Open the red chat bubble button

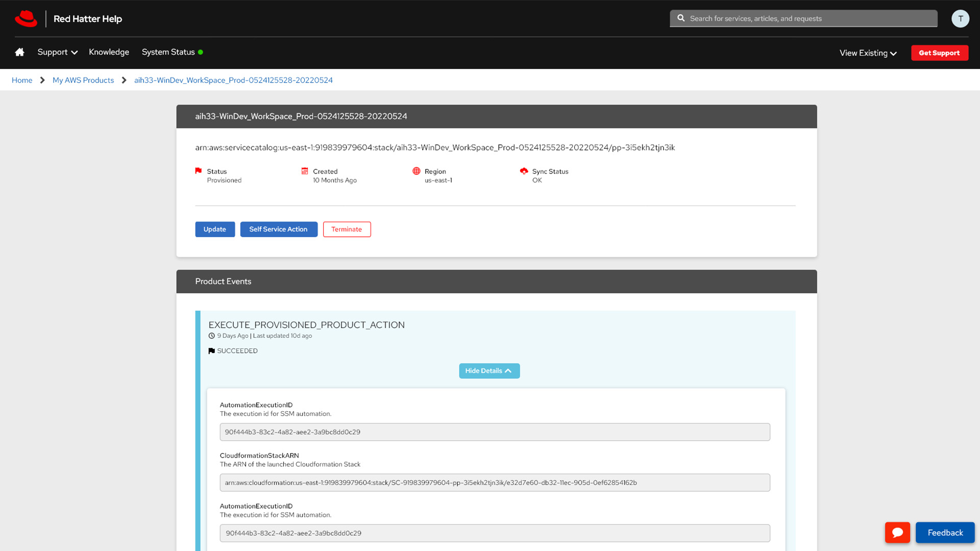coord(897,533)
